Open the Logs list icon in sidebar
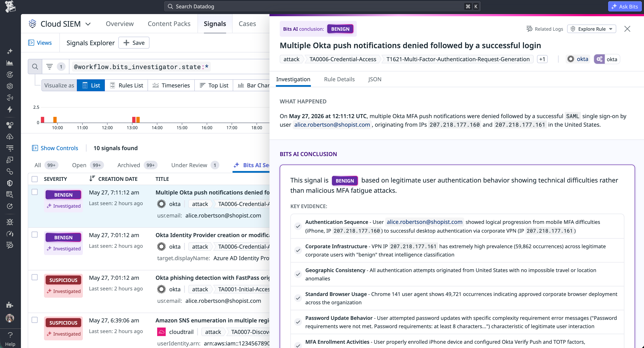644x348 pixels. 10,148
